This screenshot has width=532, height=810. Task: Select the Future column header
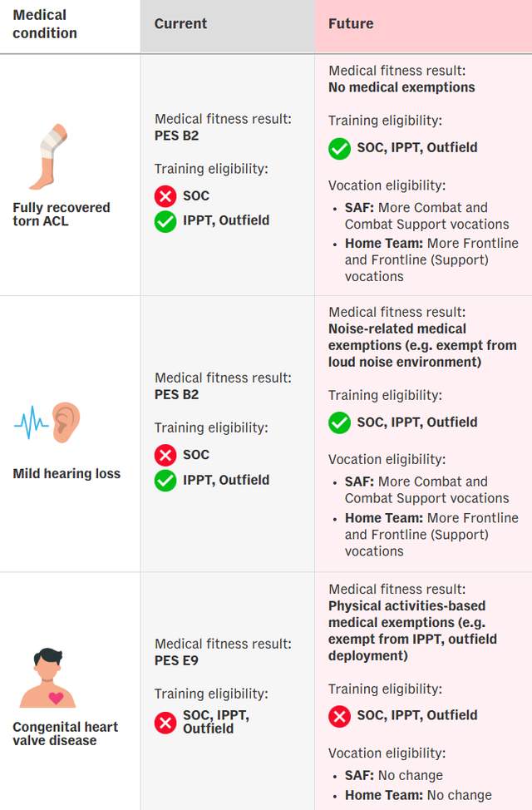click(x=351, y=24)
